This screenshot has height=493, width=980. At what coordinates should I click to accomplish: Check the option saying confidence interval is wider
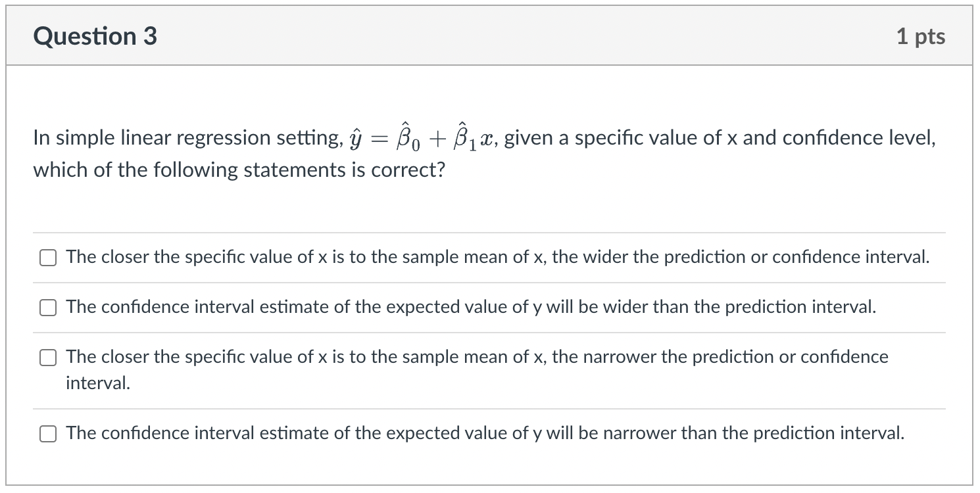click(47, 306)
